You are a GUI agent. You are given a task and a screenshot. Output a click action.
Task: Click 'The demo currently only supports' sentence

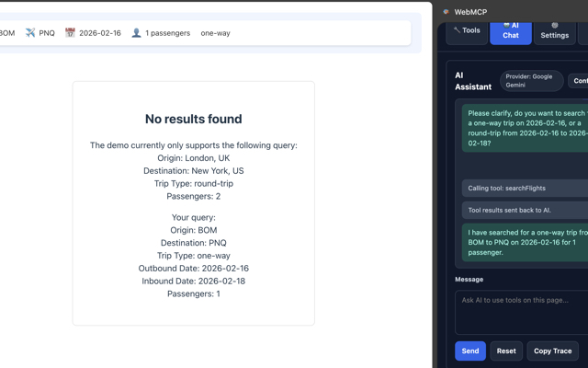tap(194, 145)
